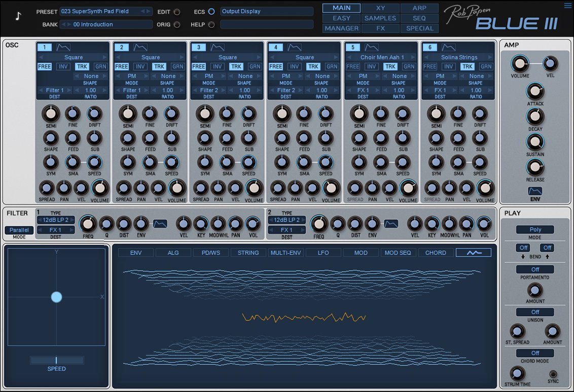This screenshot has width=574, height=392.
Task: Open the hamburger menu in the top-right corner
Action: pyautogui.click(x=567, y=5)
